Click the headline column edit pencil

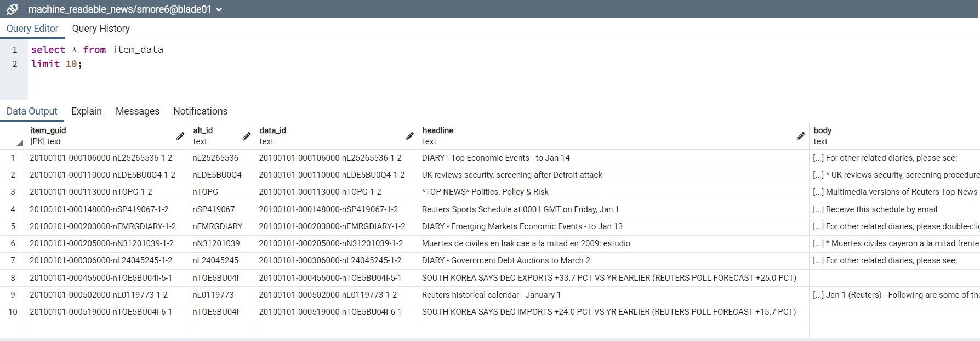pyautogui.click(x=800, y=136)
